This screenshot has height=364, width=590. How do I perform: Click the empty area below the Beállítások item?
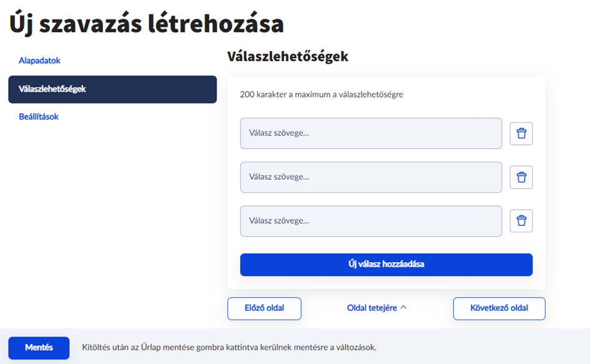click(112, 219)
